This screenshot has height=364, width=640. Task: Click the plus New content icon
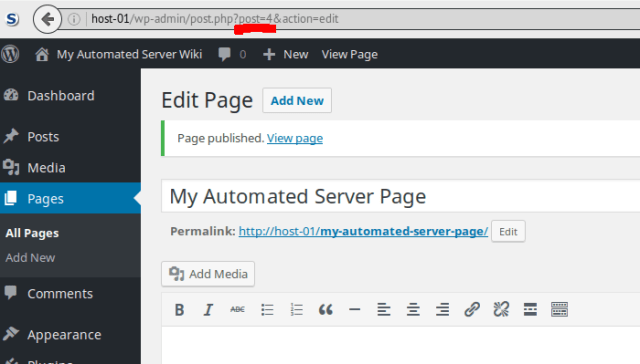coord(269,54)
